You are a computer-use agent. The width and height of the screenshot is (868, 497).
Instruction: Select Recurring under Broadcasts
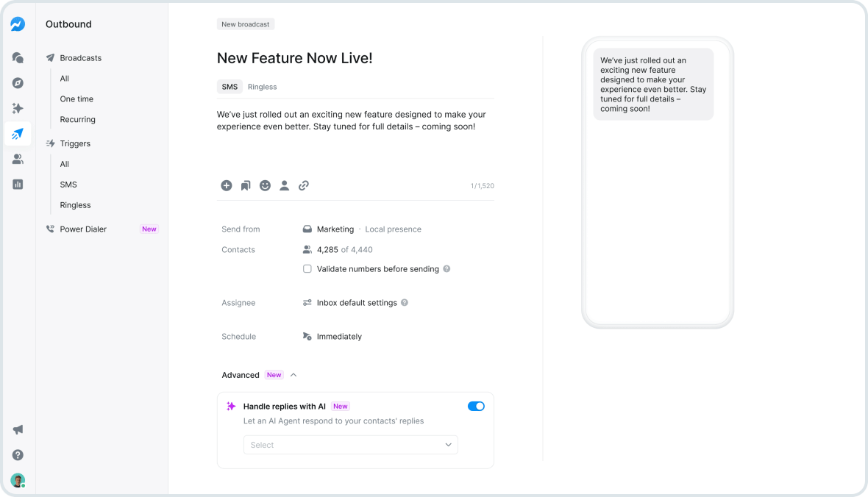[x=77, y=119]
